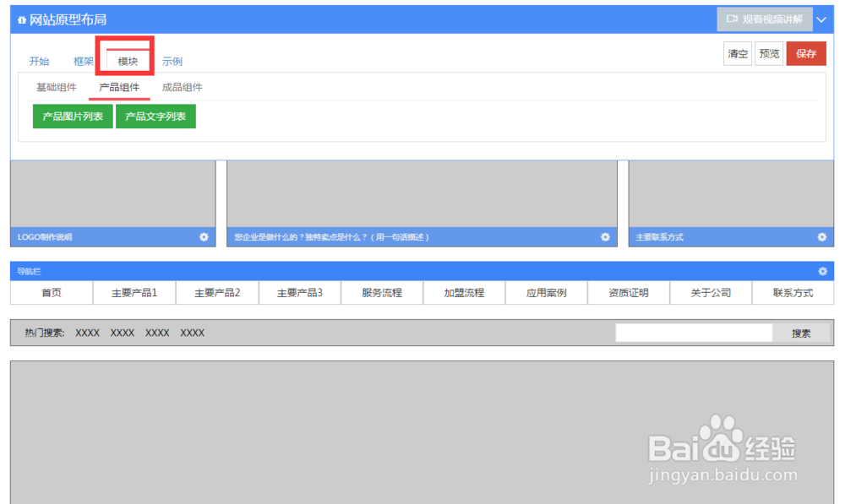
Task: Select the gray LOGO placeholder area
Action: pyautogui.click(x=113, y=194)
